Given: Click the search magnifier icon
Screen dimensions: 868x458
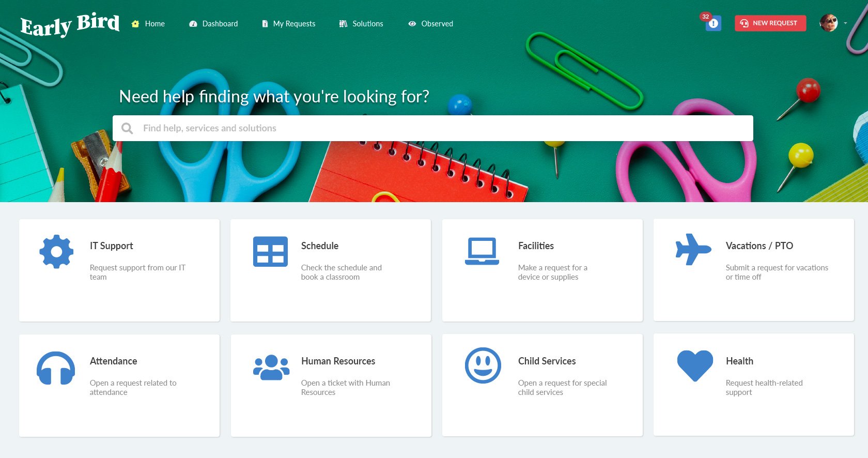Looking at the screenshot, I should (127, 128).
